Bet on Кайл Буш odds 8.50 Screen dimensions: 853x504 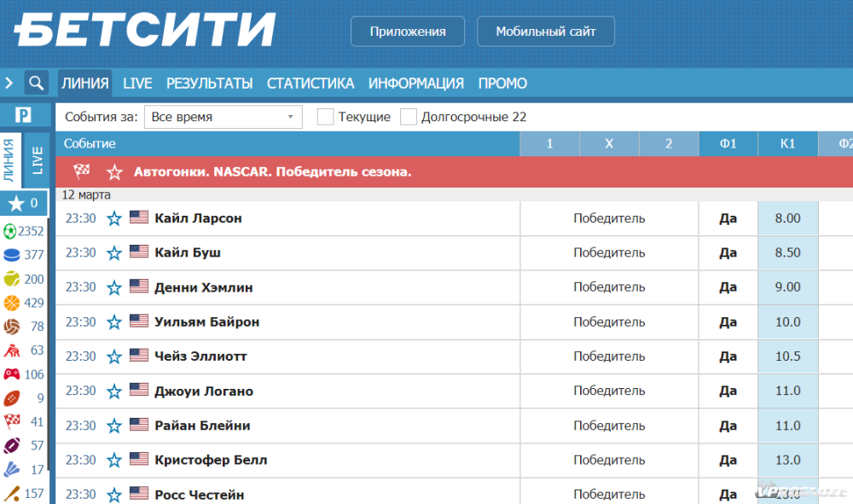[x=787, y=252]
